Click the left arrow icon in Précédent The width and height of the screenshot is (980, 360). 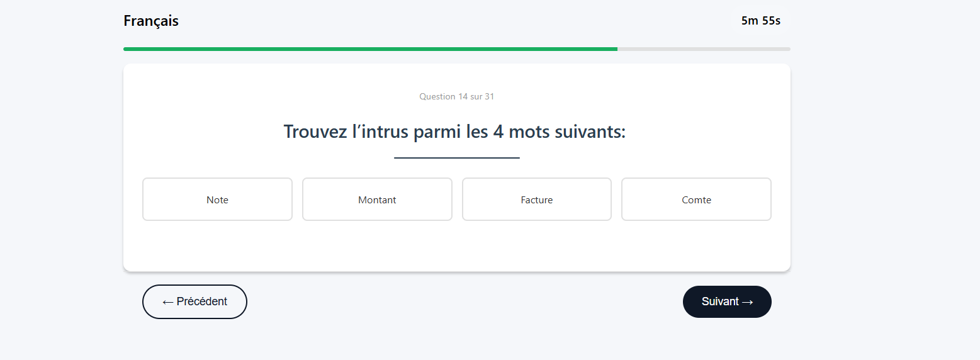coord(167,302)
